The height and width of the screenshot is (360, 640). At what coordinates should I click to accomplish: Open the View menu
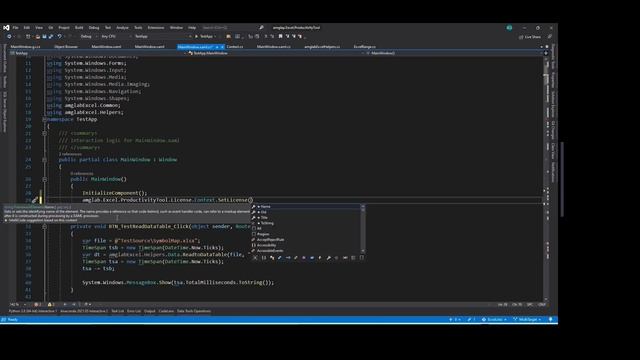[x=39, y=28]
